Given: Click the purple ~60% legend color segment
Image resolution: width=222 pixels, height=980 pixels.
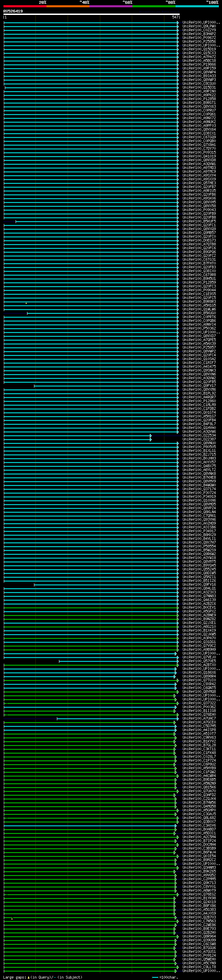Looking at the screenshot, I should point(111,6).
